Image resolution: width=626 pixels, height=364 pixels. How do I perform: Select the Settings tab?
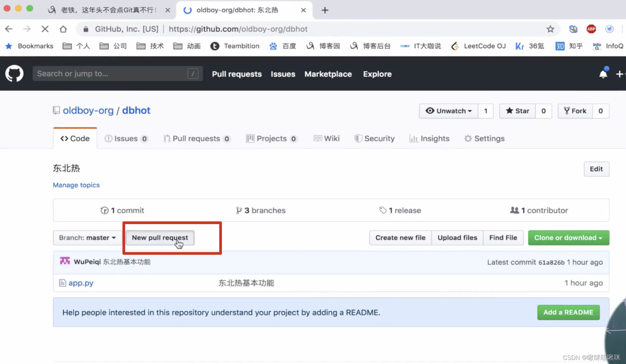[484, 139]
